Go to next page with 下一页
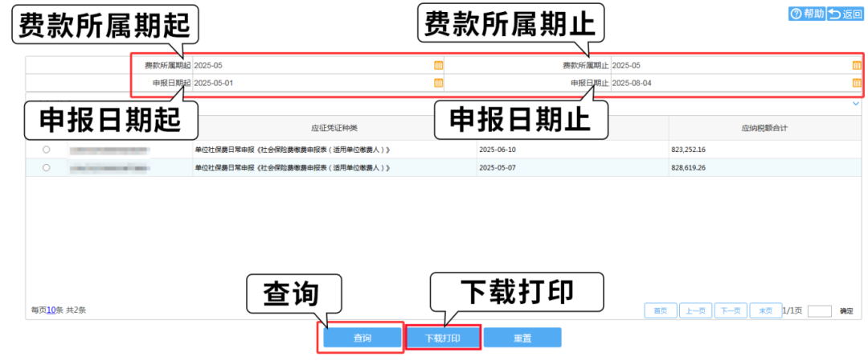 pyautogui.click(x=730, y=310)
